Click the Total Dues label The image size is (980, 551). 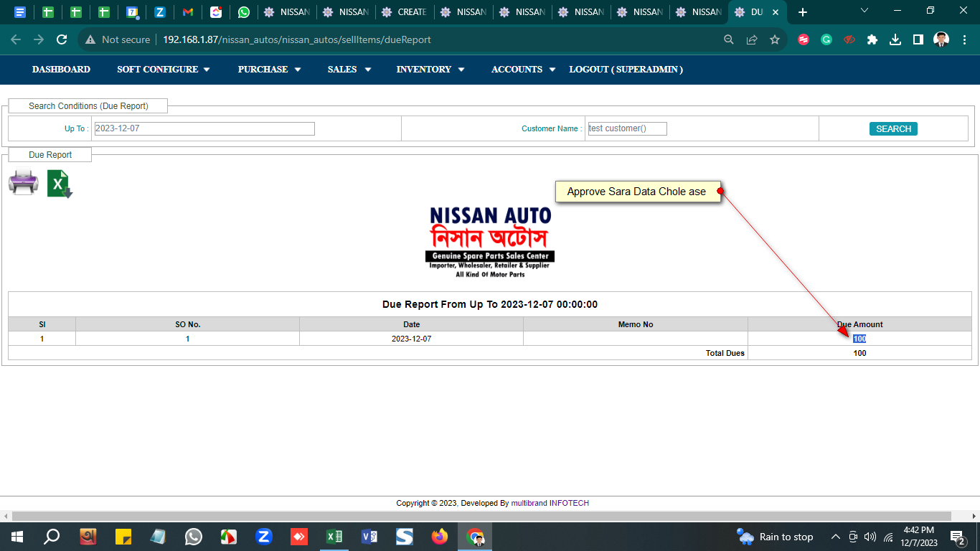[x=725, y=353]
